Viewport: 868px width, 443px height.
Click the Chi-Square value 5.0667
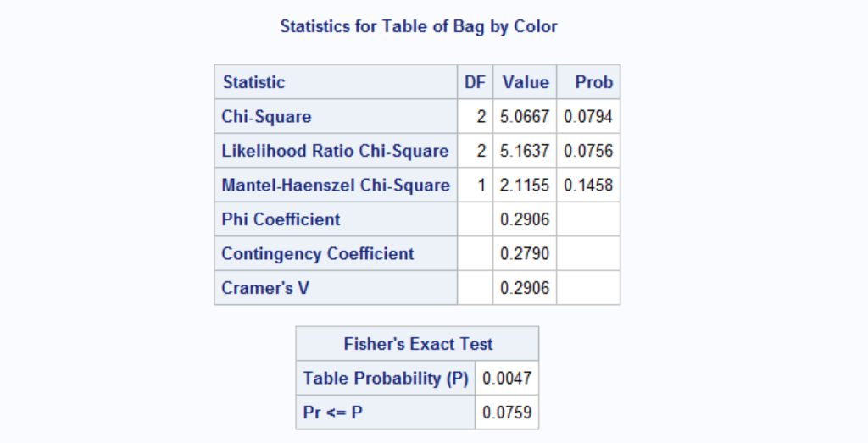tap(526, 117)
